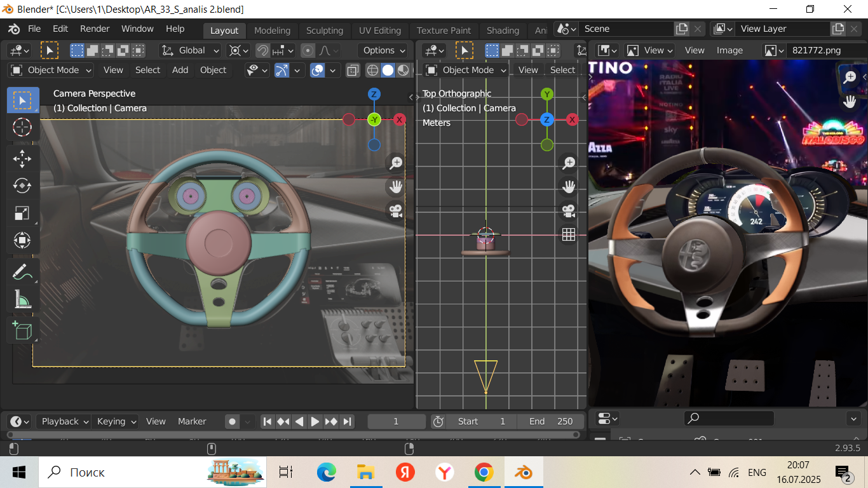Select the Annotate pencil tool
This screenshot has height=488, width=868.
(x=22, y=273)
